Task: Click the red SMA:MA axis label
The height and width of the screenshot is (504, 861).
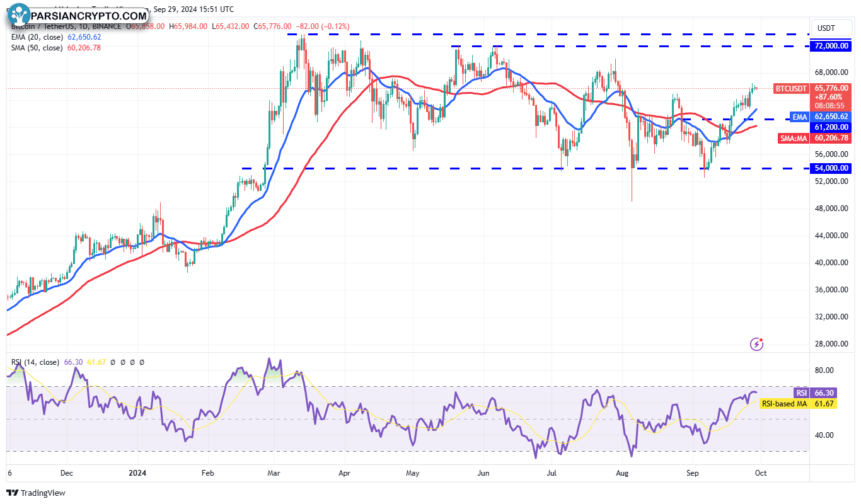Action: point(794,138)
